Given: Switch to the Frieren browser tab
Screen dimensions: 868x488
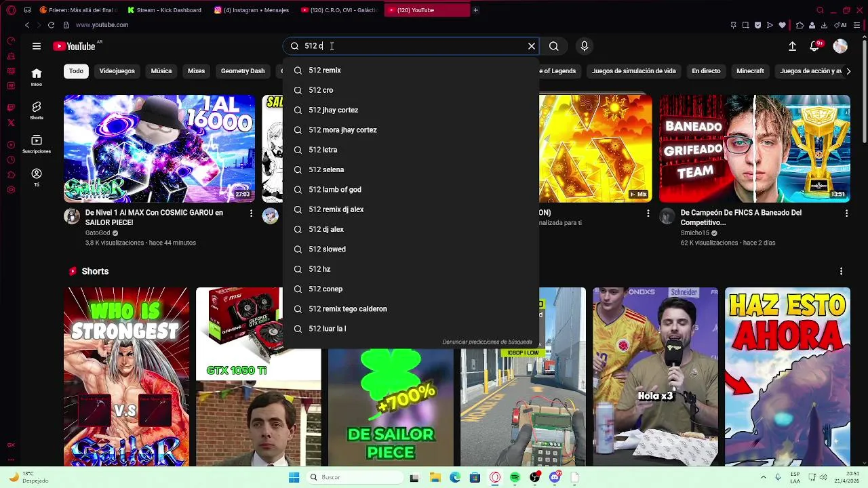Looking at the screenshot, I should pos(78,10).
